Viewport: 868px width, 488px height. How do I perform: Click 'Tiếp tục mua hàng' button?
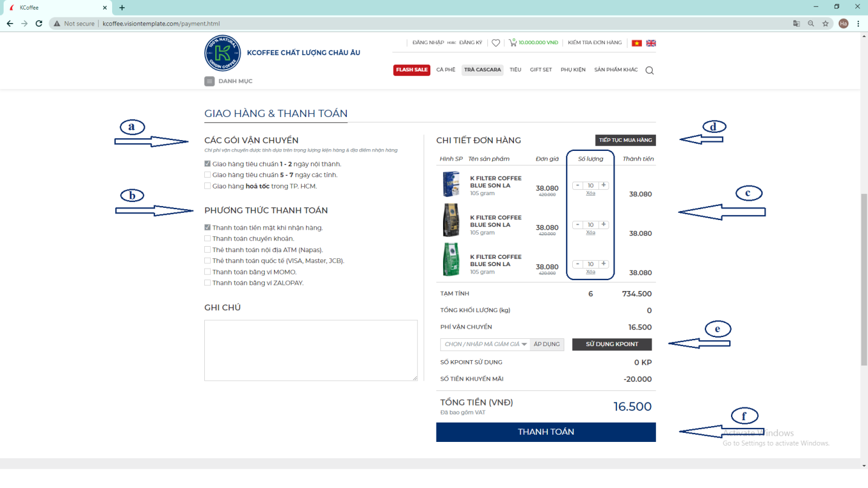[x=625, y=140]
